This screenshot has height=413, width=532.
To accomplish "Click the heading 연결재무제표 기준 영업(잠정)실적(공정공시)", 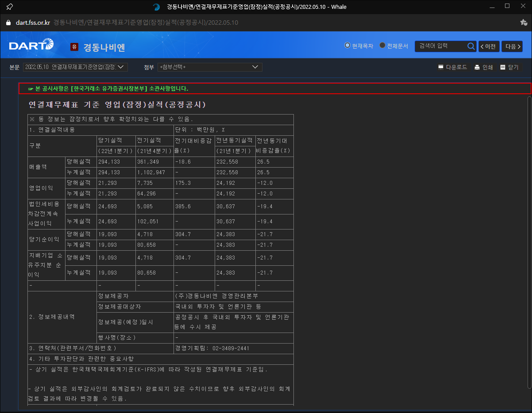I will point(117,105).
